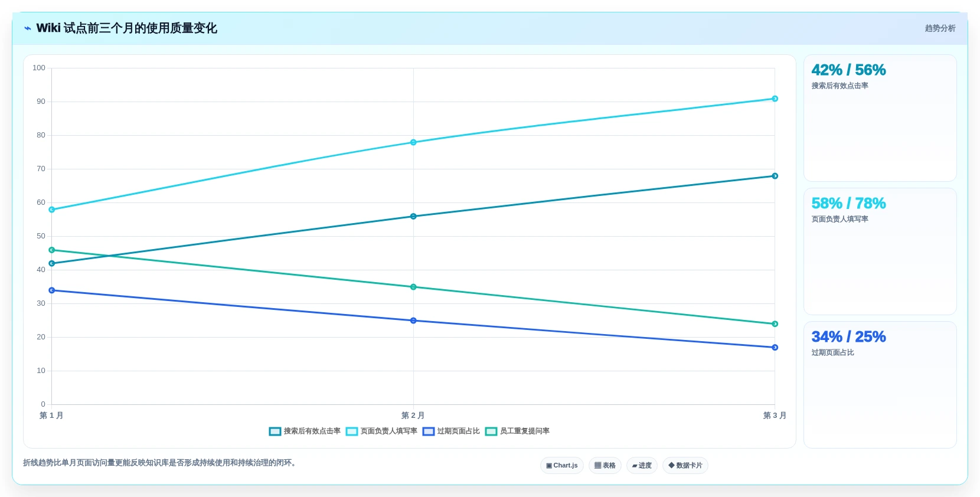
Task: Click month 1 point on 搜索后有效点击率 line at 42
Action: [x=52, y=263]
